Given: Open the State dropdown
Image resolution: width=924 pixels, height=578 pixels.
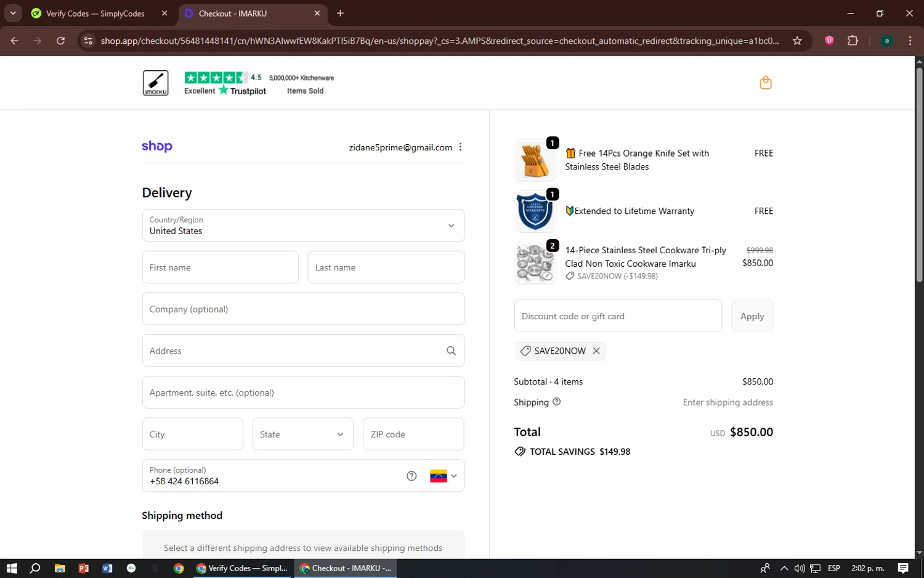Looking at the screenshot, I should (x=303, y=434).
